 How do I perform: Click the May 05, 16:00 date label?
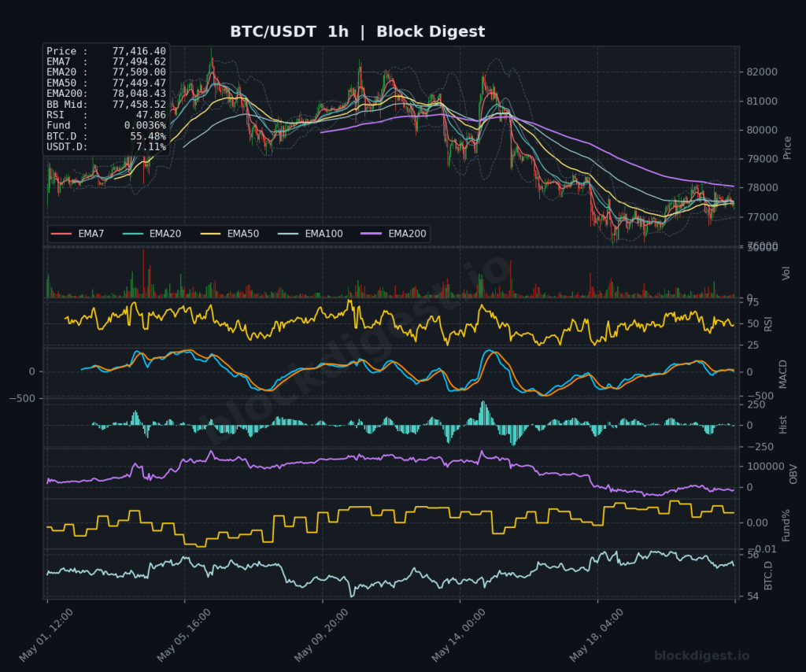pos(184,635)
